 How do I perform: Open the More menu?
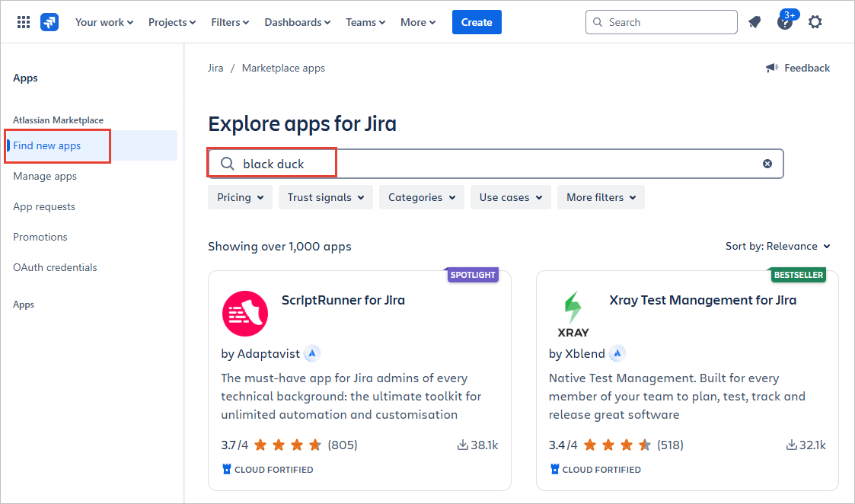pyautogui.click(x=418, y=22)
